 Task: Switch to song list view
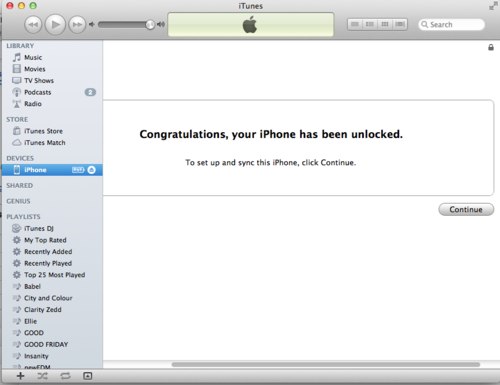click(355, 24)
